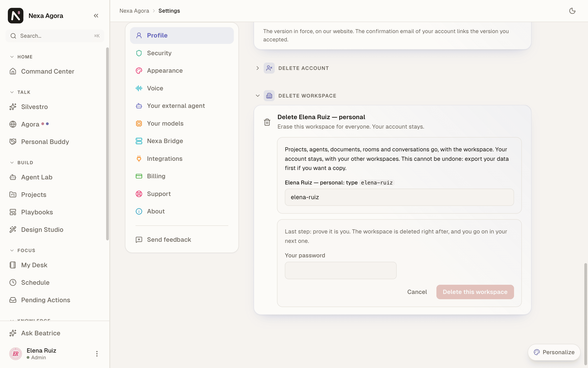Click the Delete Elena Ruiz — personal heading

click(321, 117)
